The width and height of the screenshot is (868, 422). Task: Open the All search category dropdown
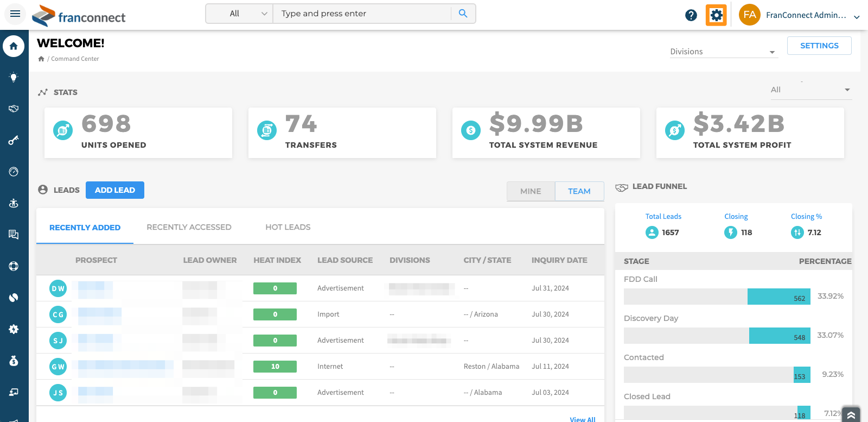(x=239, y=14)
